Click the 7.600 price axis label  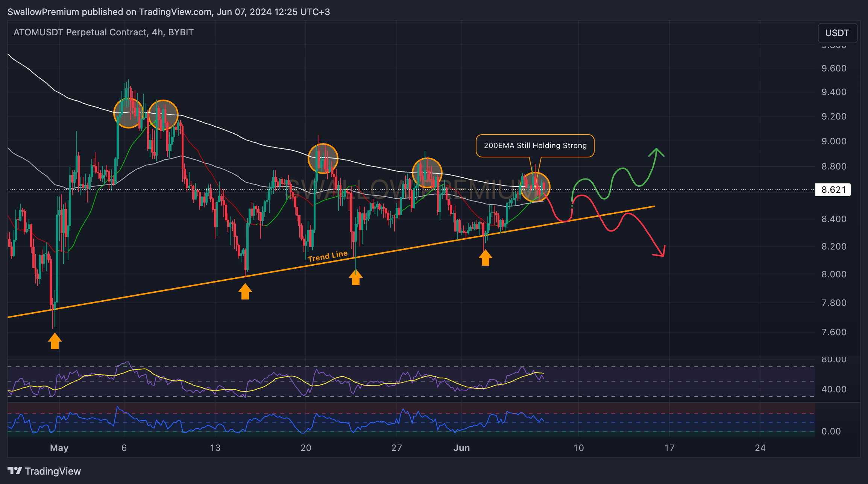(x=834, y=332)
